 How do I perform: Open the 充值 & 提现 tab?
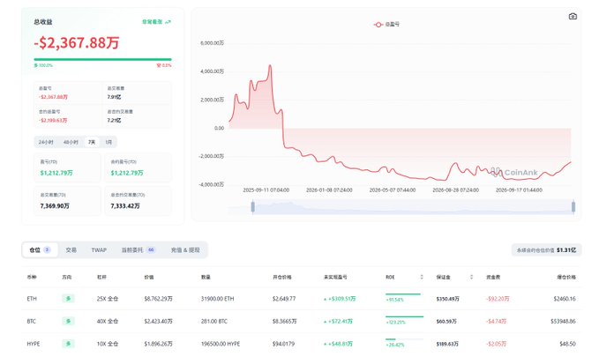click(185, 250)
